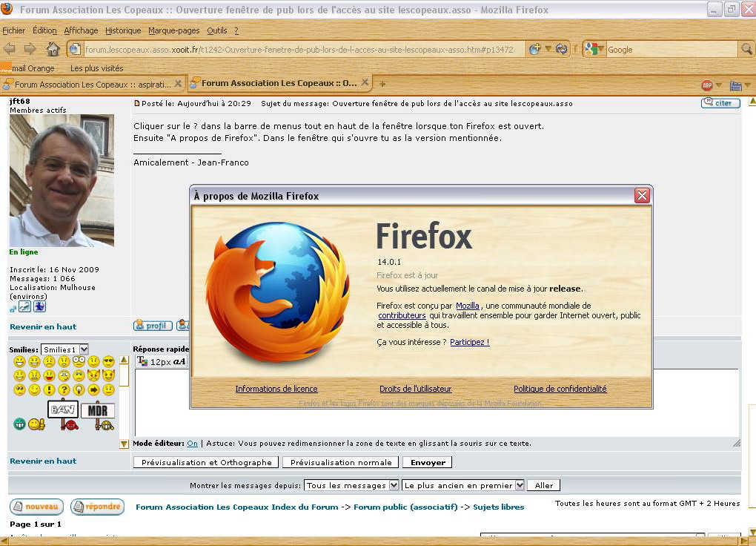Click the magnifier search icon in the search bar
The height and width of the screenshot is (546, 756).
click(x=746, y=49)
